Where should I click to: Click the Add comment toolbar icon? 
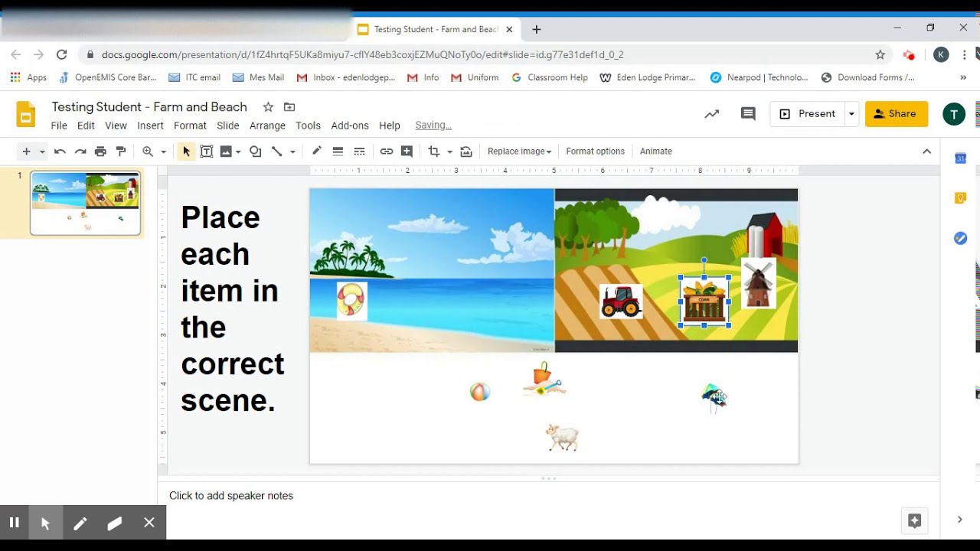tap(407, 152)
